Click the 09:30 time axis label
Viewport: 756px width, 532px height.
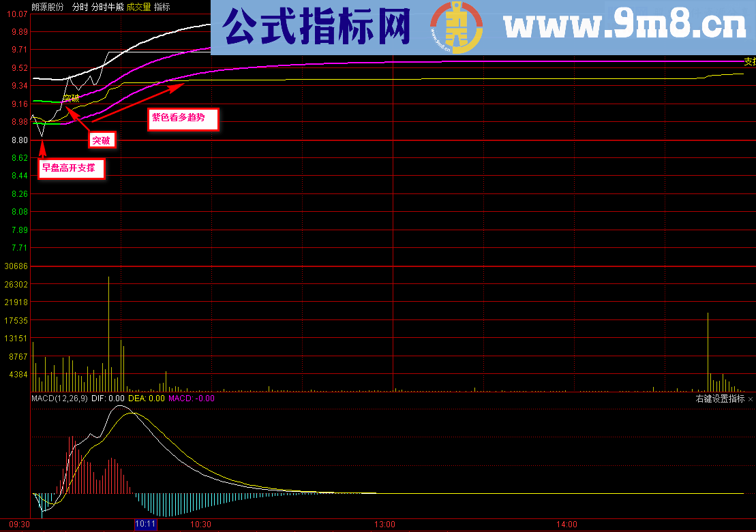(18, 525)
